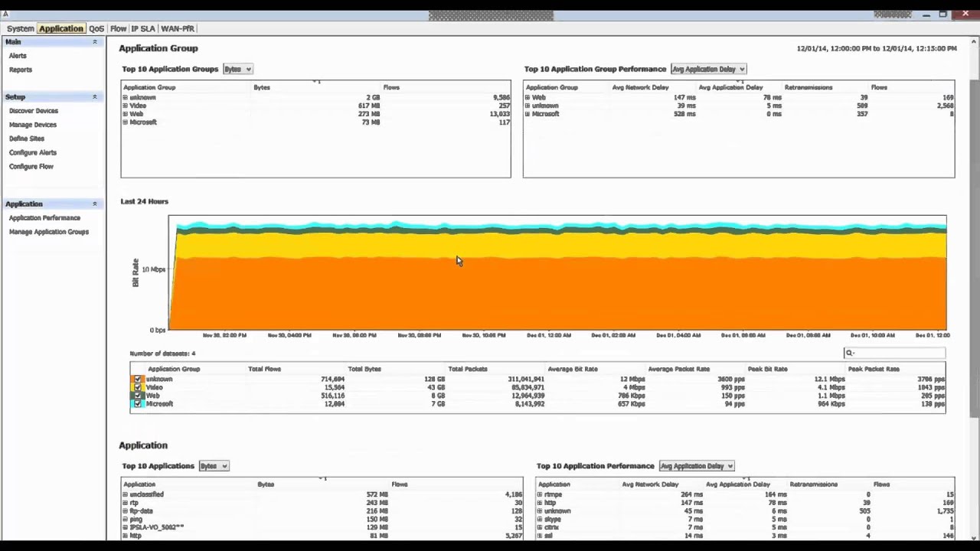Sort legend table by Total Packets header
Viewport: 980px width, 551px height.
[x=468, y=369]
